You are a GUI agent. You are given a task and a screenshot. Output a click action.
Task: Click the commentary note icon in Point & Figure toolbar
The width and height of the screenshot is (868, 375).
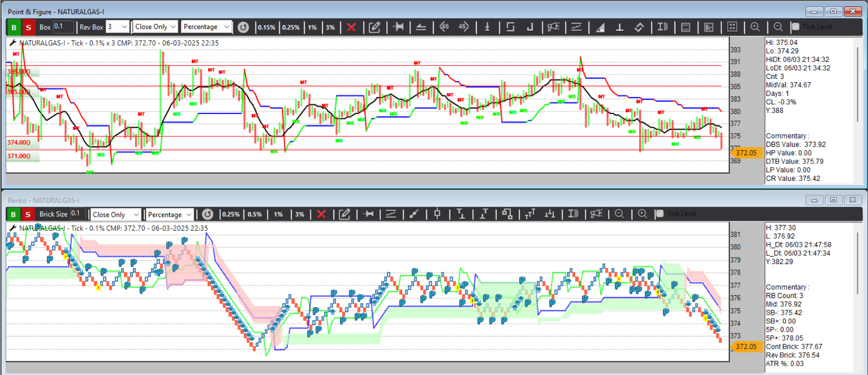pyautogui.click(x=709, y=27)
